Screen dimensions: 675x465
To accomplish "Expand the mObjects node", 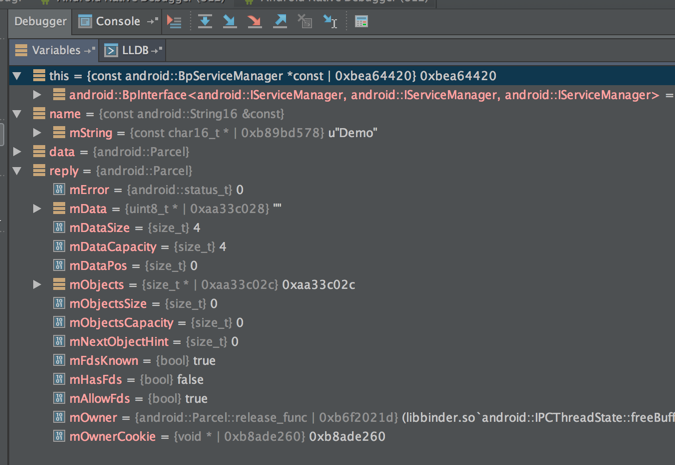I will click(37, 285).
